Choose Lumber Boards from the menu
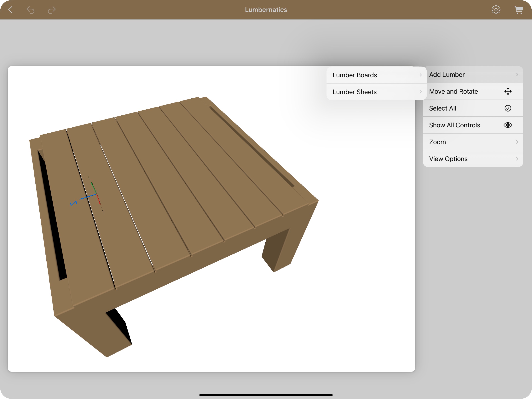Image resolution: width=532 pixels, height=399 pixels. [355, 75]
